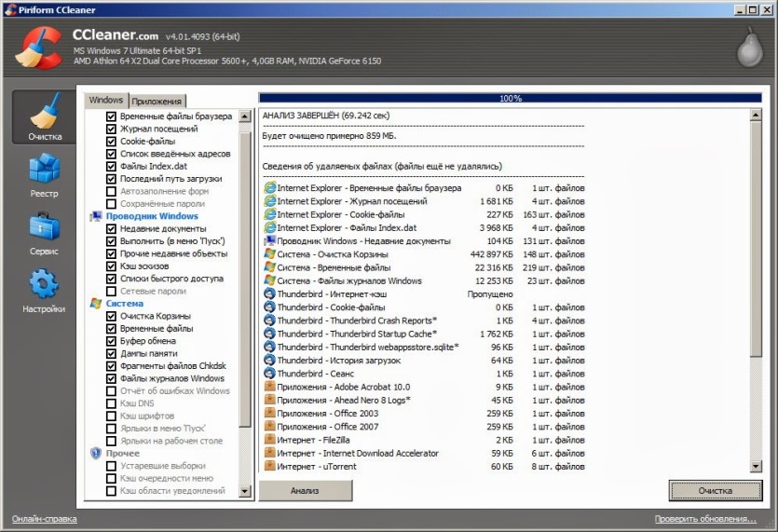Image resolution: width=778 pixels, height=532 pixels.
Task: Click icon beside Система - Очистка Корзины result
Action: pyautogui.click(x=269, y=254)
